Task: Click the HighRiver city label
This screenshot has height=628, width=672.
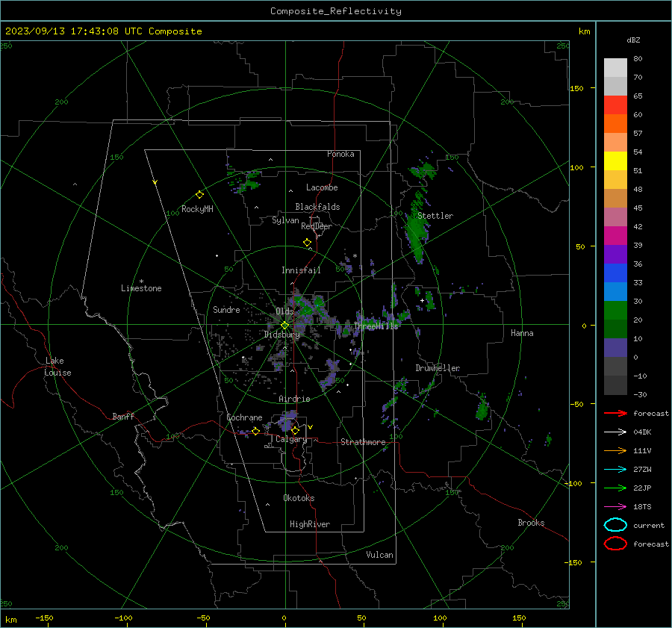Action: coord(310,524)
